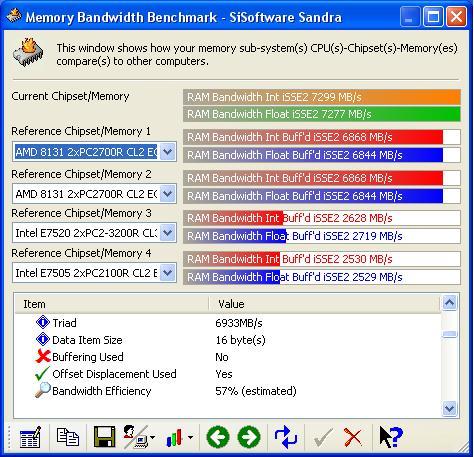Click the Reference 4 red Int 2530 MB/s bar
The width and height of the screenshot is (474, 457).
(322, 259)
